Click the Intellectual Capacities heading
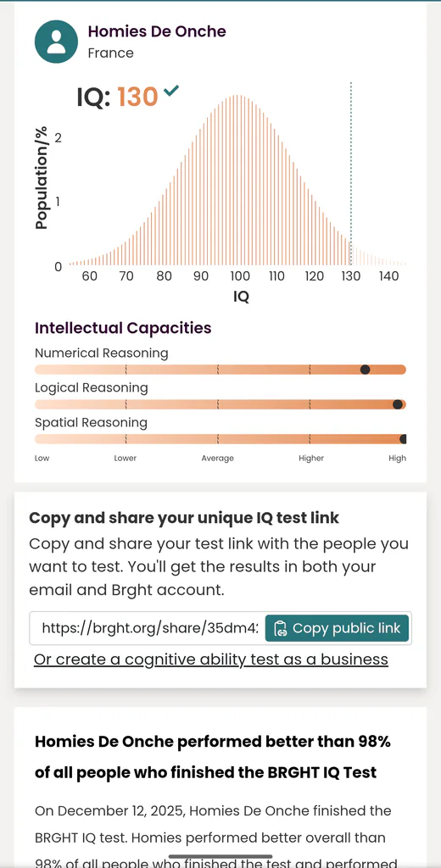 [123, 328]
